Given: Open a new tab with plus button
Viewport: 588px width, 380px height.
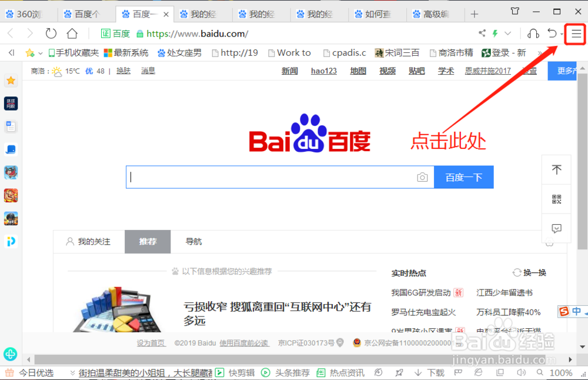Looking at the screenshot, I should 475,14.
